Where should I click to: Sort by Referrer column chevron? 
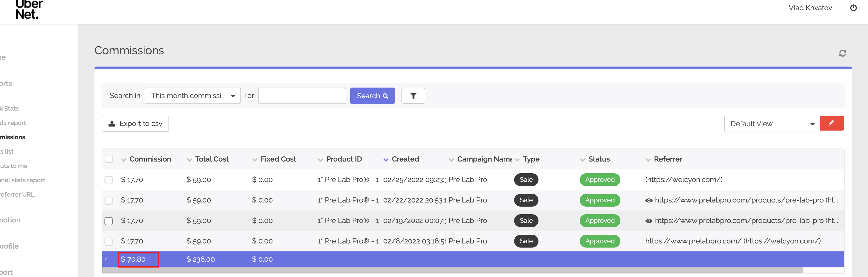(648, 160)
